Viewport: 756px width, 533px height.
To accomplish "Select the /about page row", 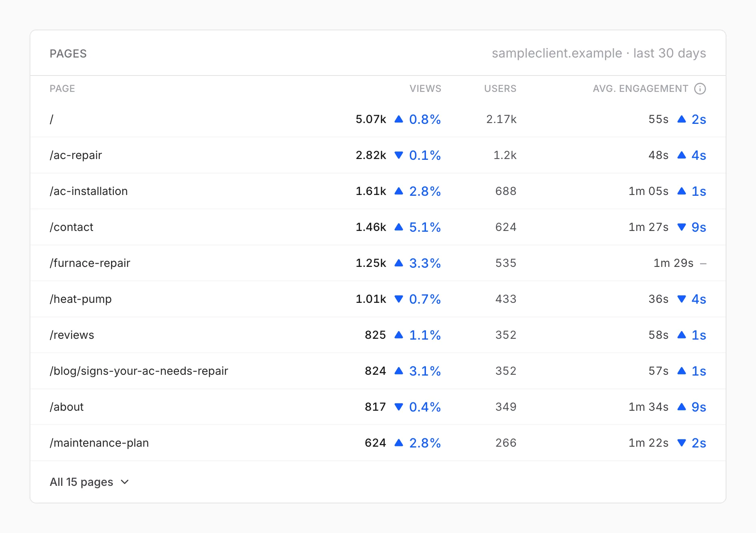I will (x=378, y=407).
